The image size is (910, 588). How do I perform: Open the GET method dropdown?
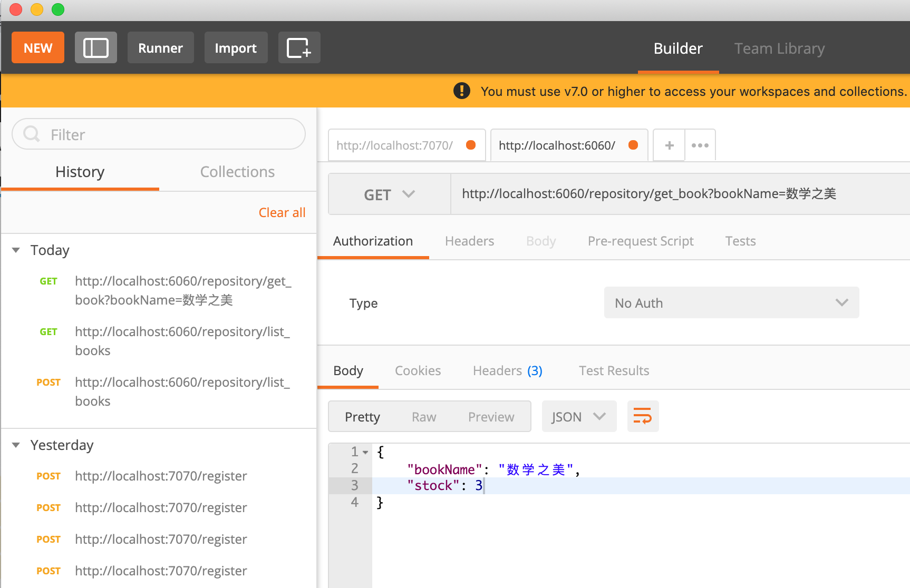pos(390,194)
